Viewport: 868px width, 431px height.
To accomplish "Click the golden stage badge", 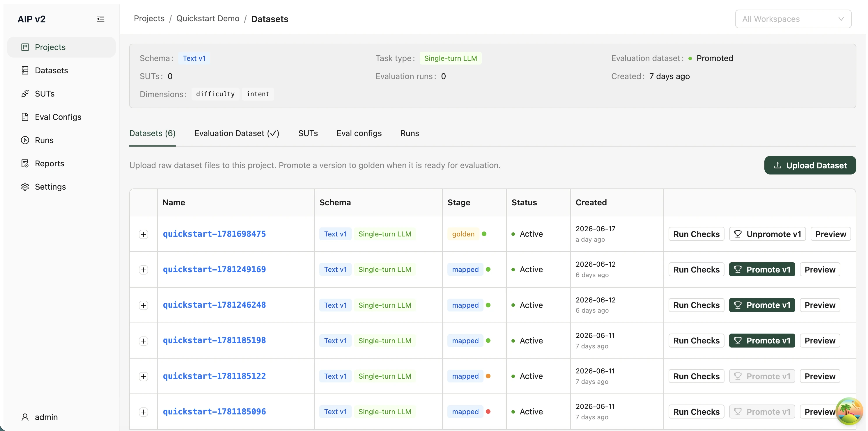I will click(463, 234).
